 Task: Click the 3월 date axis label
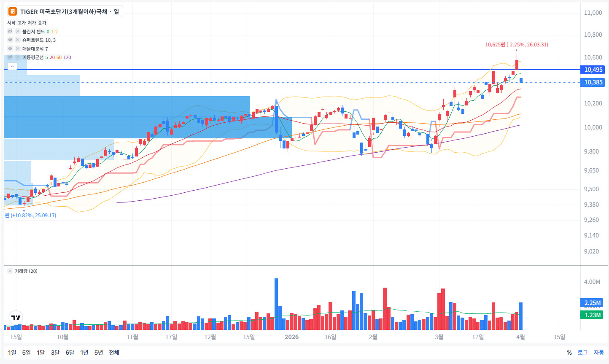click(x=439, y=337)
